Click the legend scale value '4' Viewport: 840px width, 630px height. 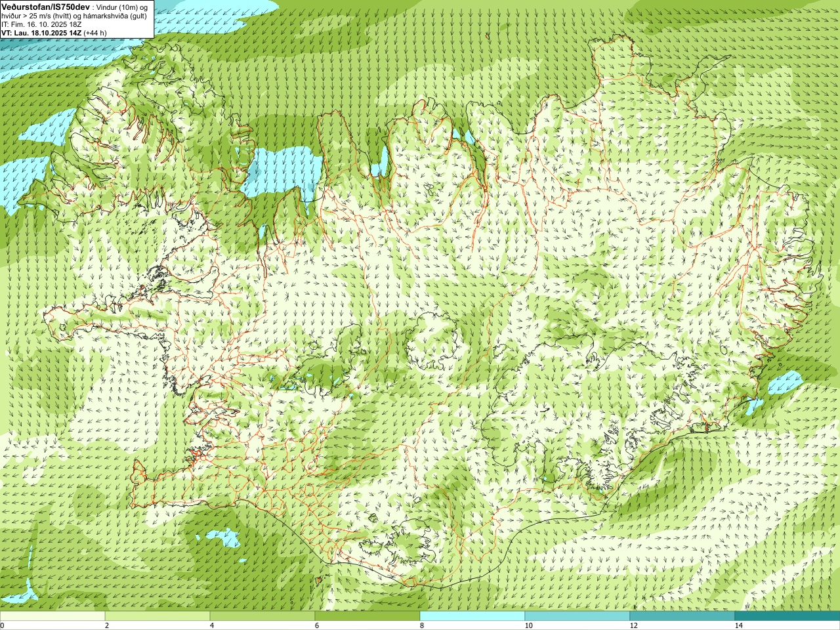click(x=212, y=625)
